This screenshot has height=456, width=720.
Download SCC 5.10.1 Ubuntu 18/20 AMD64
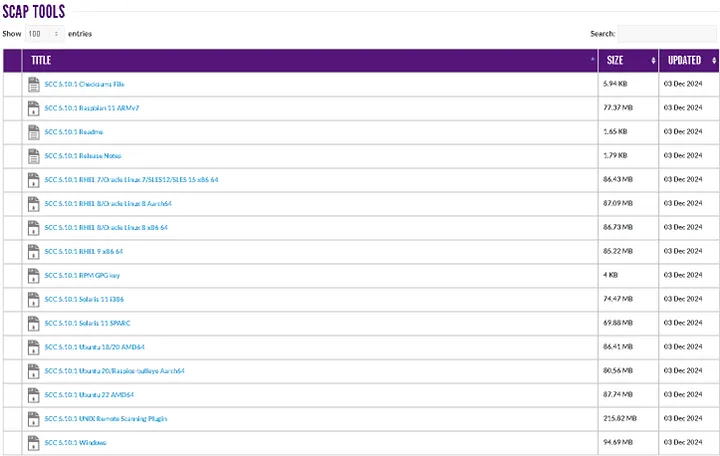[x=95, y=347]
